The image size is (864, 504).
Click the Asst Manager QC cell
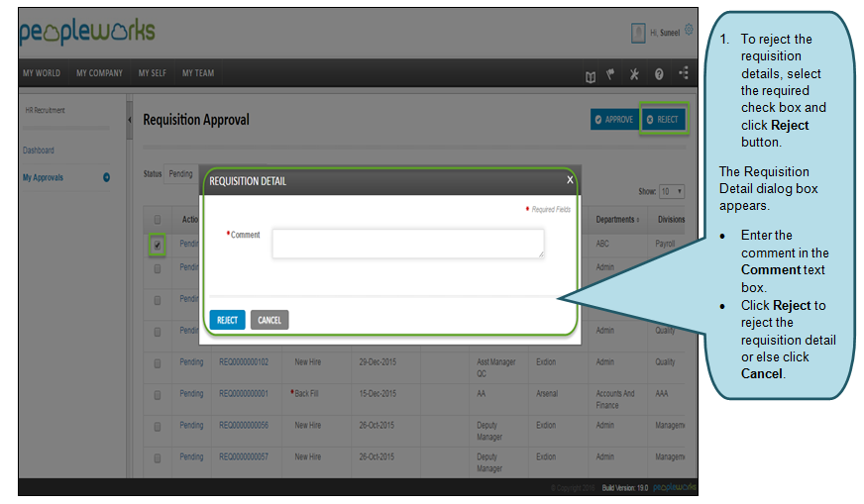pos(496,367)
